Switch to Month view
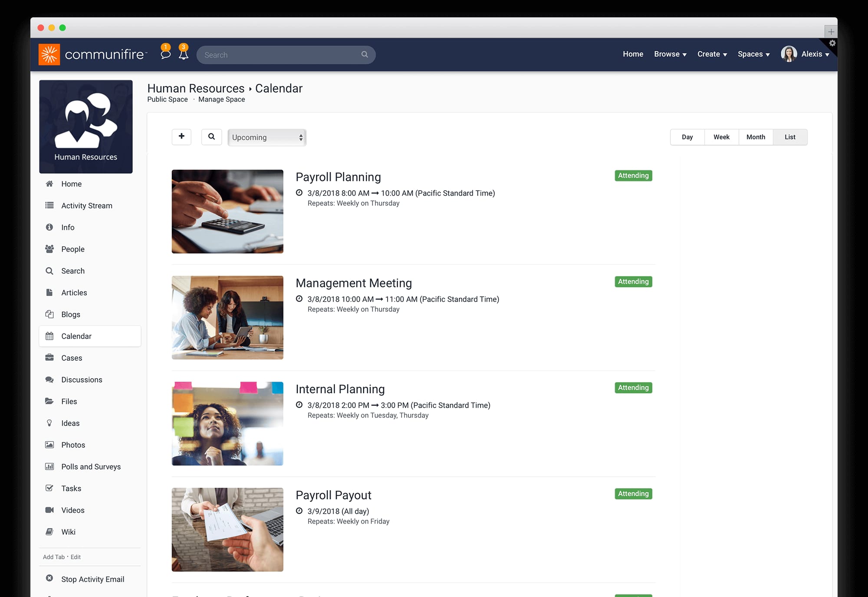This screenshot has height=597, width=868. point(756,137)
